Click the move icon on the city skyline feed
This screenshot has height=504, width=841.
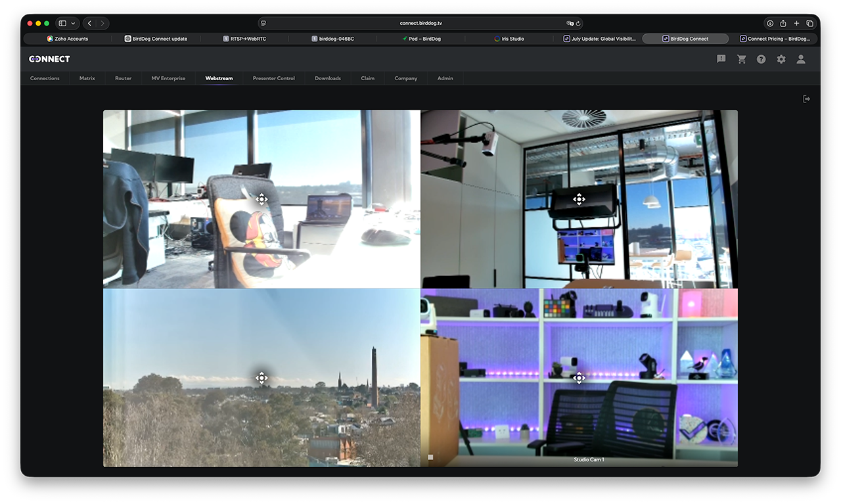[x=261, y=377]
